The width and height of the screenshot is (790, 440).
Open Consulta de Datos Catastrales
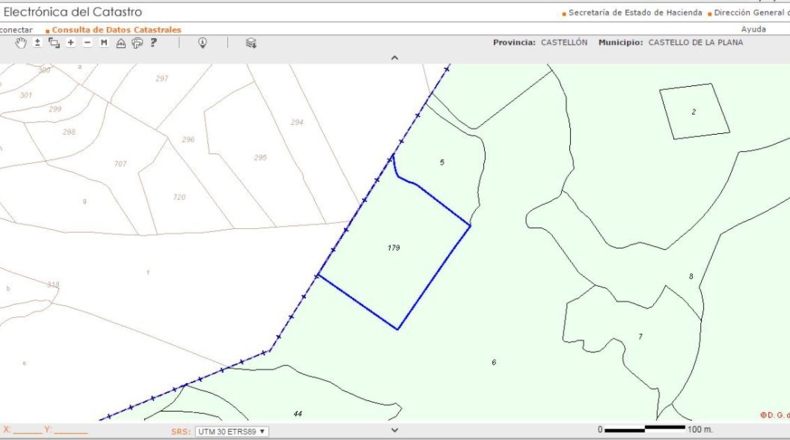(x=116, y=30)
